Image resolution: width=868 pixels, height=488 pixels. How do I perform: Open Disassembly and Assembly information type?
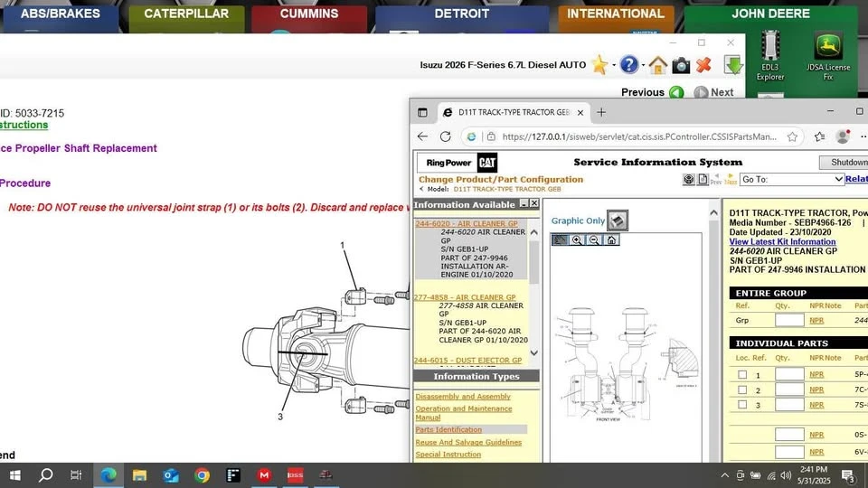[463, 397]
